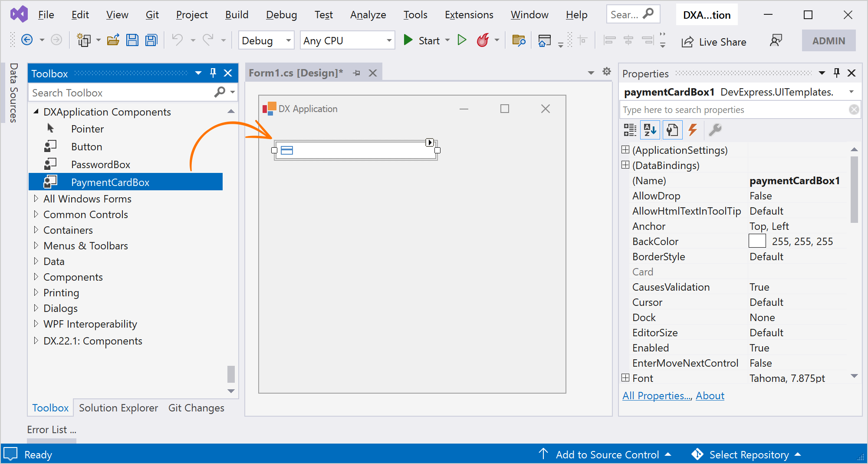This screenshot has height=464, width=868.
Task: Click Select Repository in the status bar
Action: click(746, 454)
